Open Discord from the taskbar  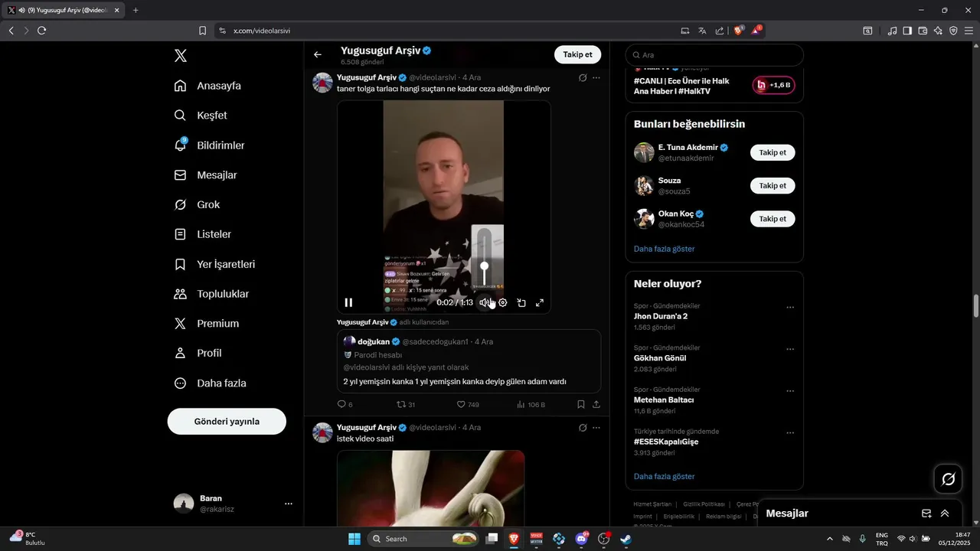click(581, 539)
